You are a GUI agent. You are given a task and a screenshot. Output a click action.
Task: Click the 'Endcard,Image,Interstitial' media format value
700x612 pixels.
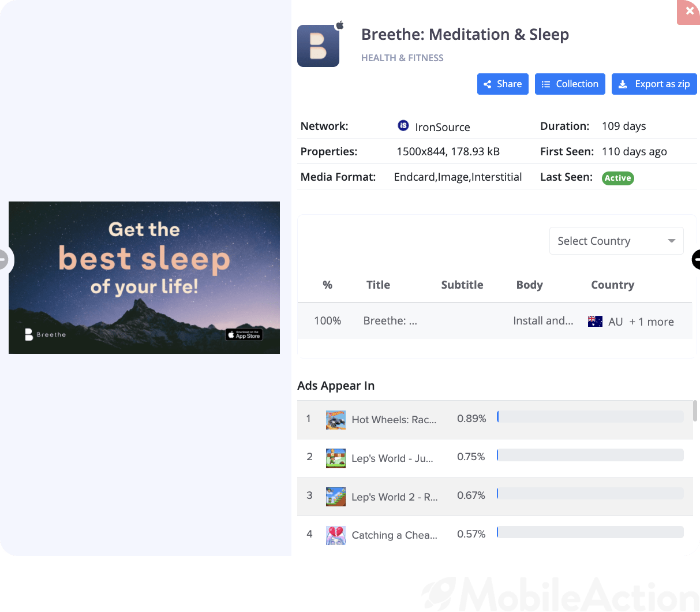tap(458, 177)
